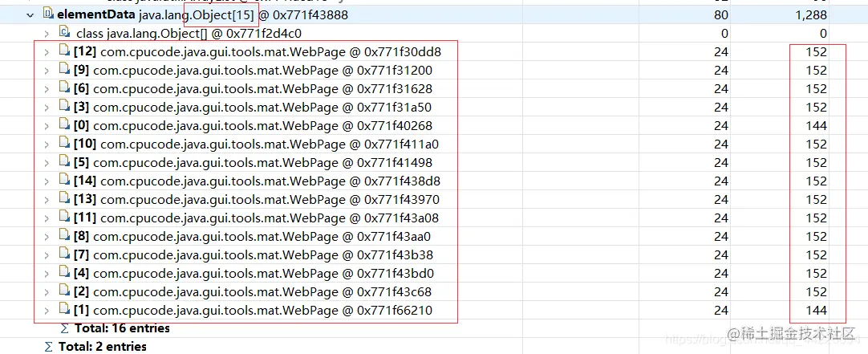
Task: Click the object icon of entry [6]
Action: (x=65, y=88)
